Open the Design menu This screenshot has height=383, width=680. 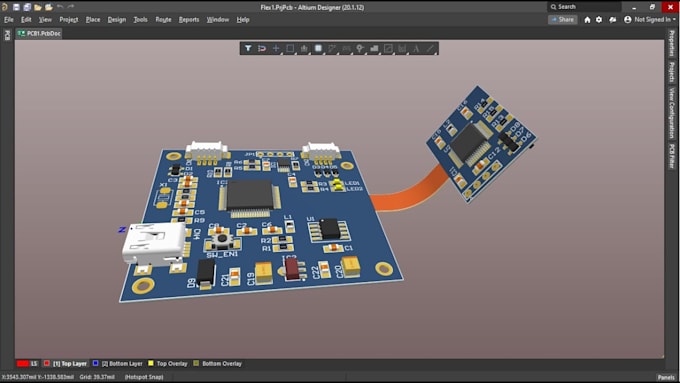pyautogui.click(x=117, y=20)
